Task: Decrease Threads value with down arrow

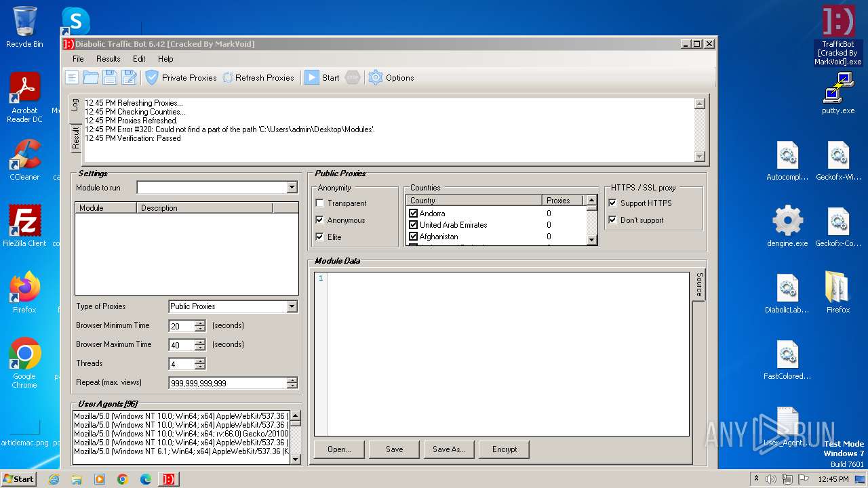Action: (200, 366)
